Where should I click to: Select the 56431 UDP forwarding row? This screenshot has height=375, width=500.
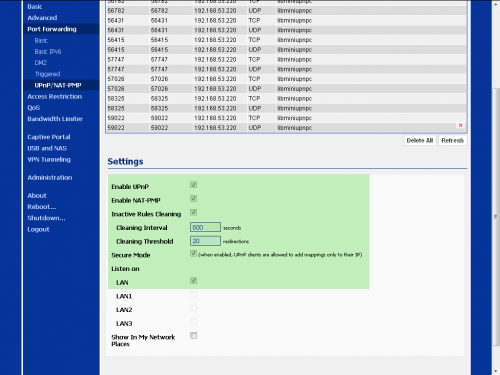click(286, 30)
